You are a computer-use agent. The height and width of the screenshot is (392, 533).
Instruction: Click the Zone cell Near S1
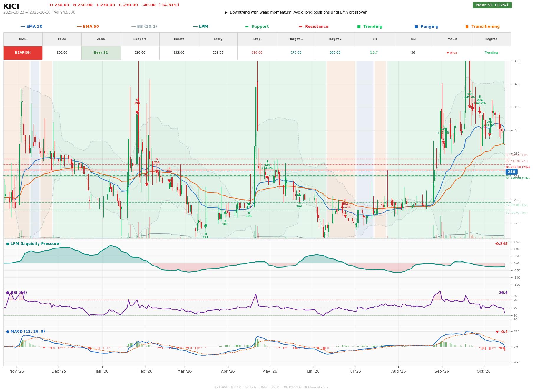[x=101, y=53]
